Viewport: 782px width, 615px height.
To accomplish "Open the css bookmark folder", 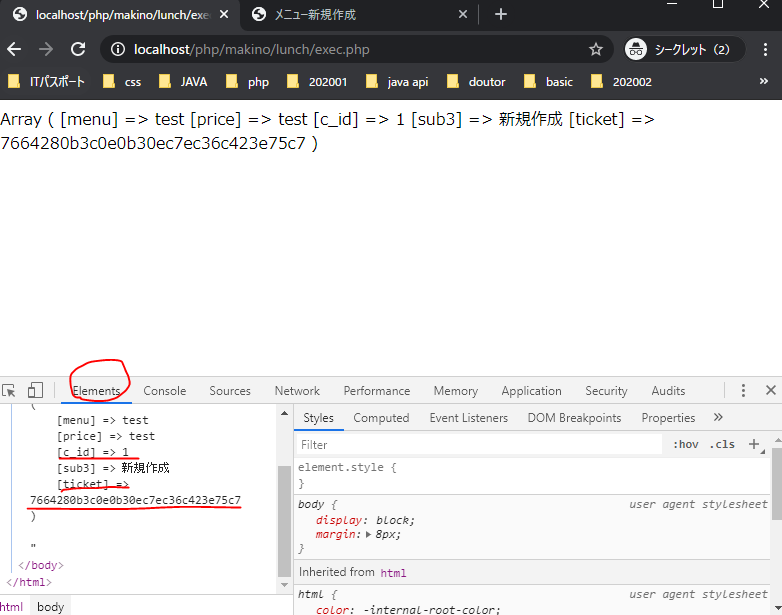I will pos(122,81).
